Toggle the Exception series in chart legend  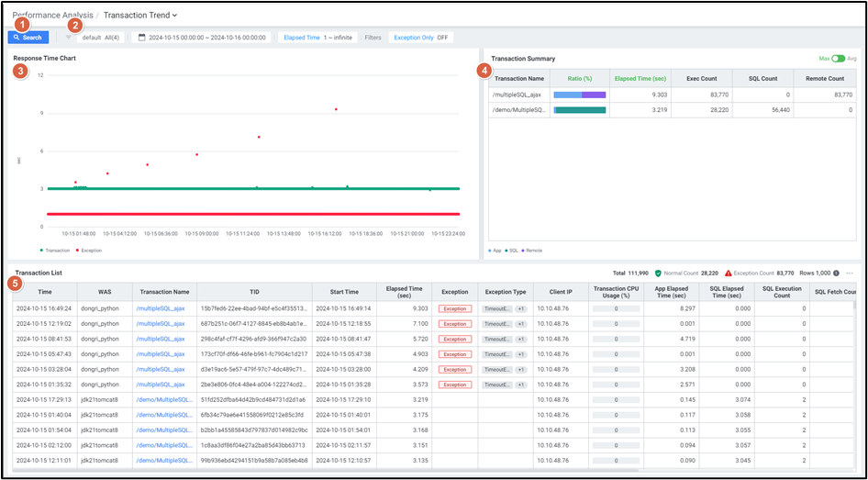[90, 250]
